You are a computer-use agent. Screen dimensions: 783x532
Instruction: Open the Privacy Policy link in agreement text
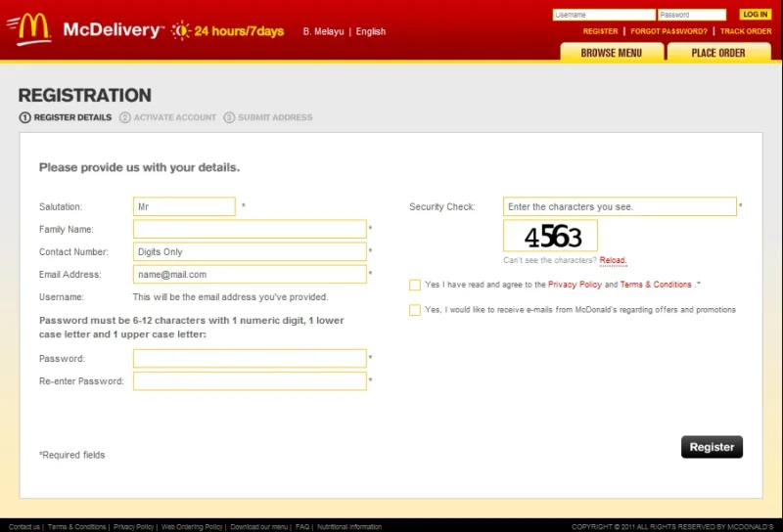coord(575,285)
